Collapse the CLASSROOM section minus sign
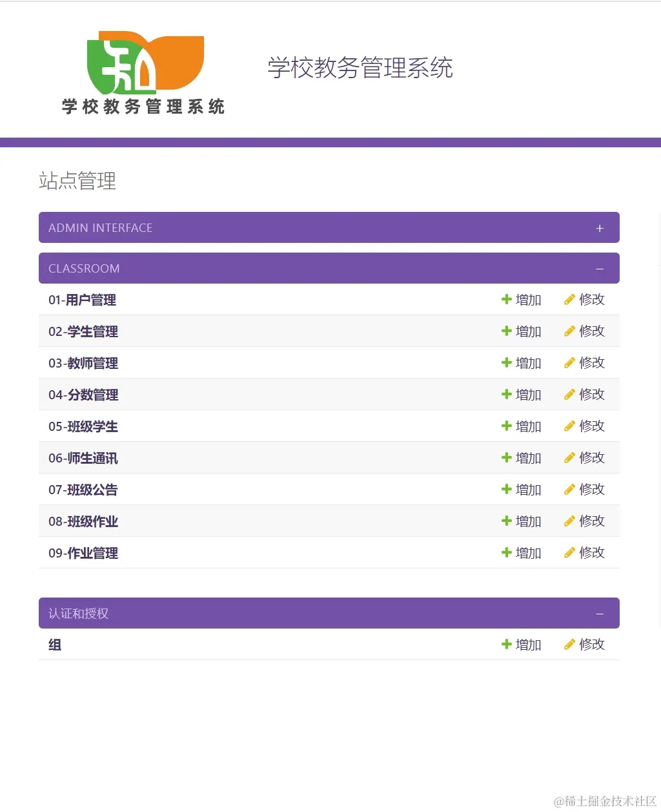The height and width of the screenshot is (812, 661). click(x=600, y=269)
